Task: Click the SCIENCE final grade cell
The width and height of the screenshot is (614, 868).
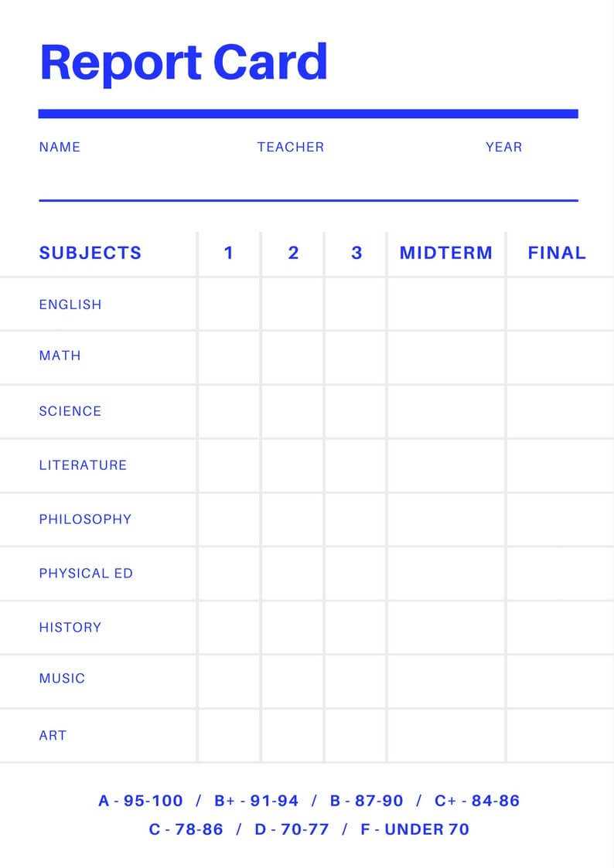Action: pyautogui.click(x=559, y=411)
